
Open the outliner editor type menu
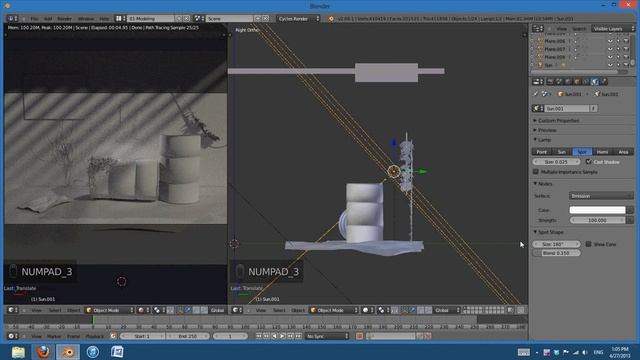[x=537, y=29]
